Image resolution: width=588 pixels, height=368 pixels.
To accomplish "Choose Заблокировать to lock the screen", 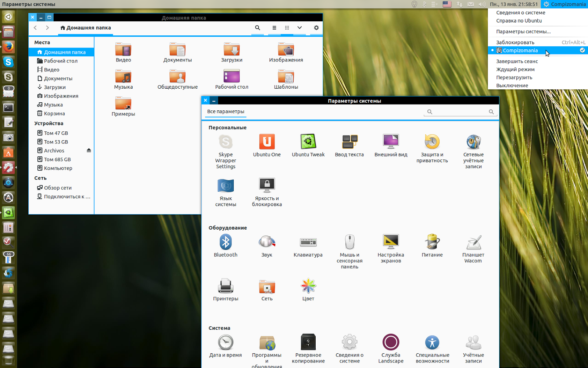I will click(538, 42).
